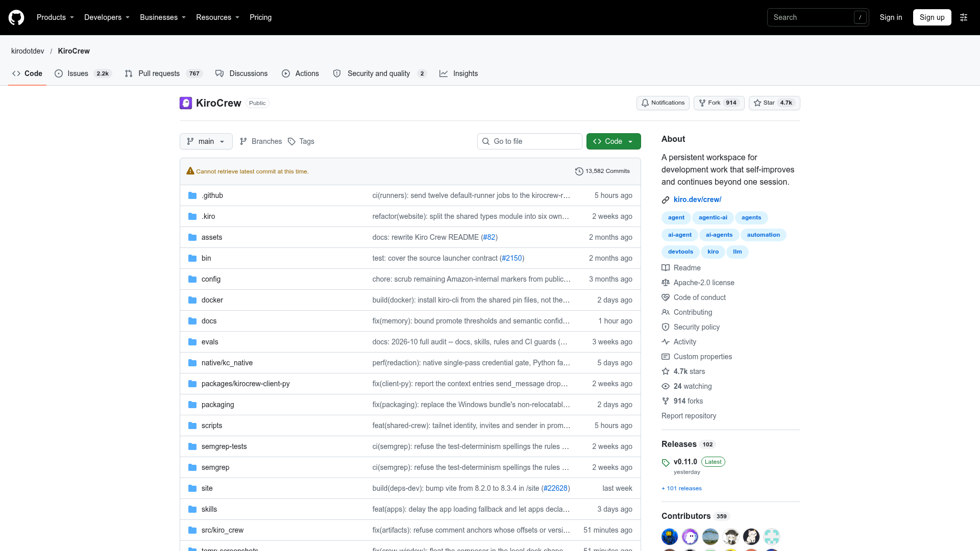Open the Tags link
Screen dimensions: 980x551
[x=301, y=141]
